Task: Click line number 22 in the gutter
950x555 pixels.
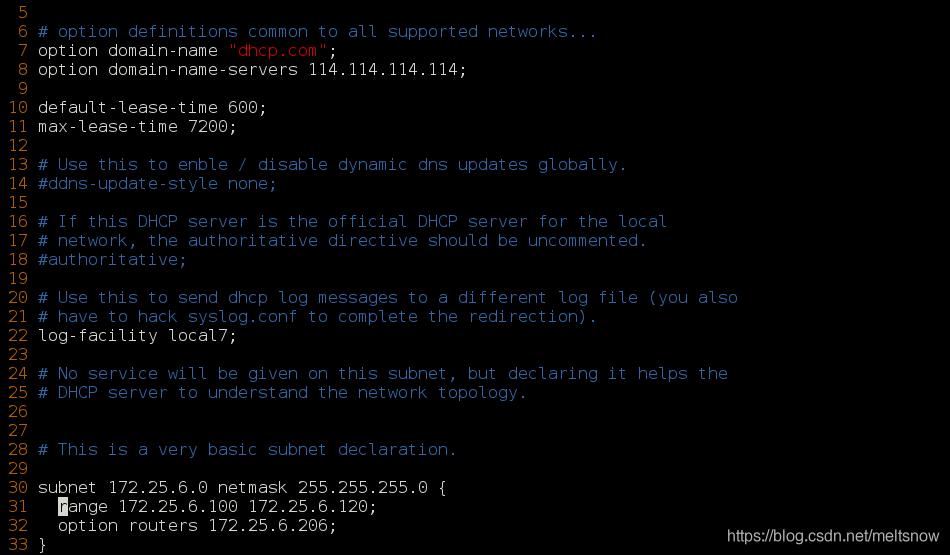Action: 18,335
